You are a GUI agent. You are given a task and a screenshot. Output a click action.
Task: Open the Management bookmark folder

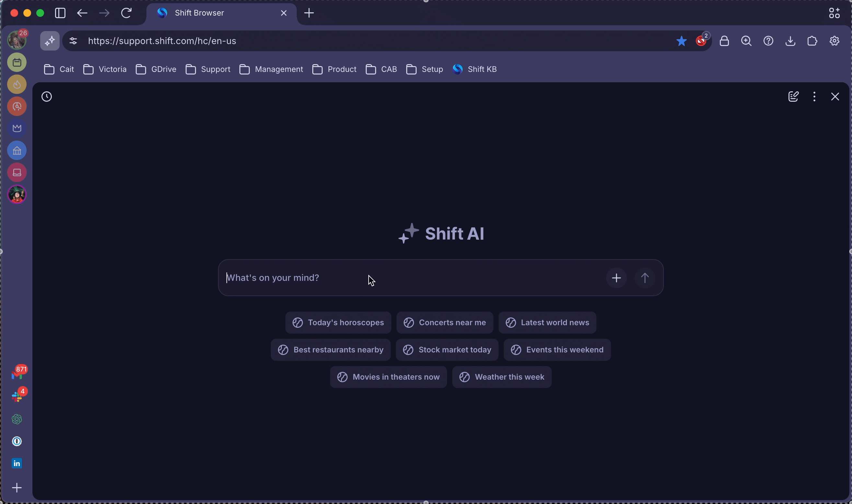click(x=271, y=69)
